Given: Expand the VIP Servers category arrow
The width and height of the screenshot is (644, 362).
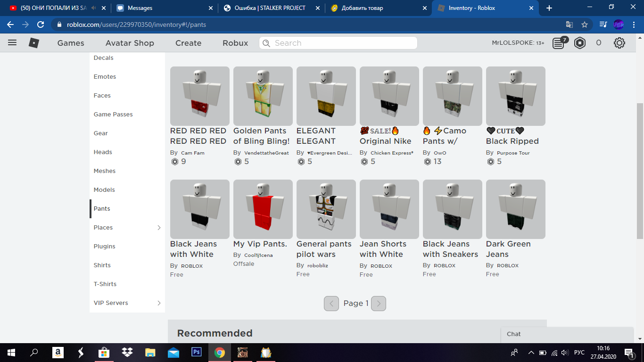Looking at the screenshot, I should click(x=159, y=303).
